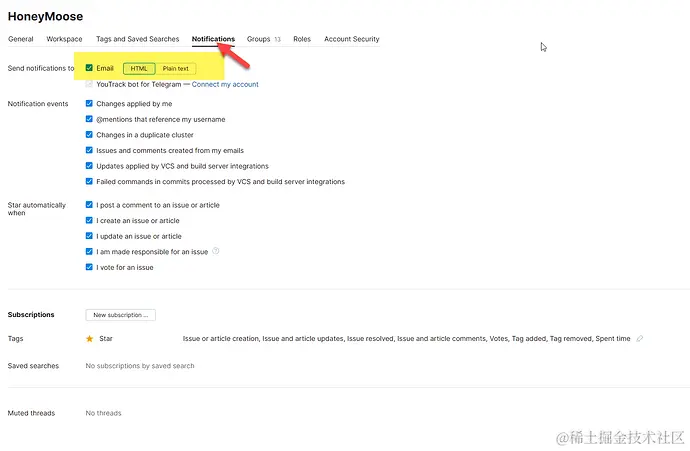Viewport: 690px width, 451px height.
Task: Click the Send notifications to label
Action: click(x=41, y=68)
